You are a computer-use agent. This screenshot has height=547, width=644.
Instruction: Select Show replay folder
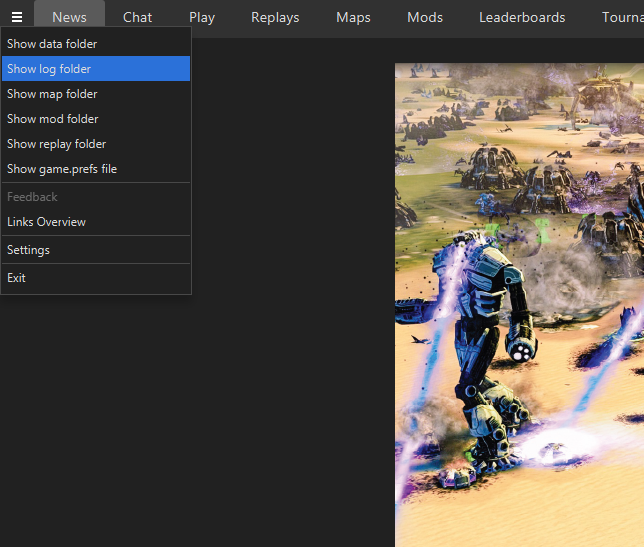point(96,144)
